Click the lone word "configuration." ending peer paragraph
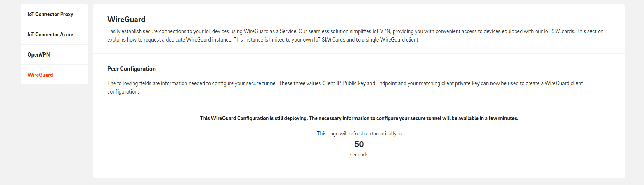 point(123,92)
